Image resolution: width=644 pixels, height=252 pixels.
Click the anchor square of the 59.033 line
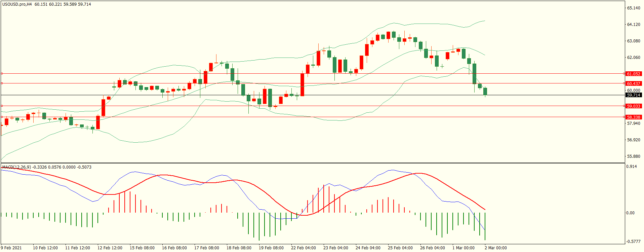[x=2, y=106]
